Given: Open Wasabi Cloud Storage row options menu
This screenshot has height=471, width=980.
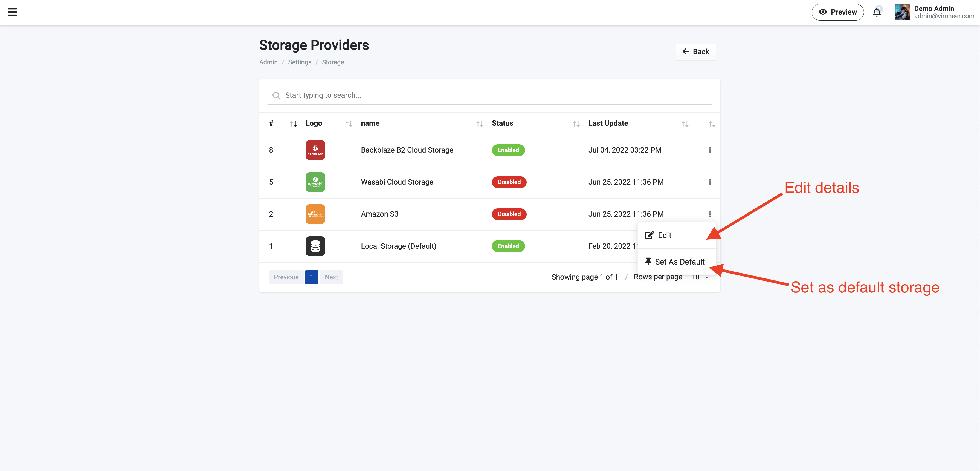Looking at the screenshot, I should (x=709, y=182).
